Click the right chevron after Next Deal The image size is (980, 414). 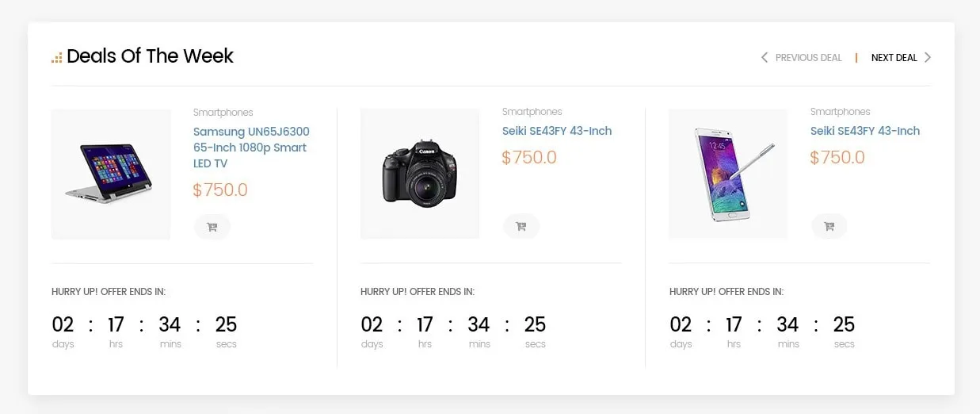(x=928, y=57)
